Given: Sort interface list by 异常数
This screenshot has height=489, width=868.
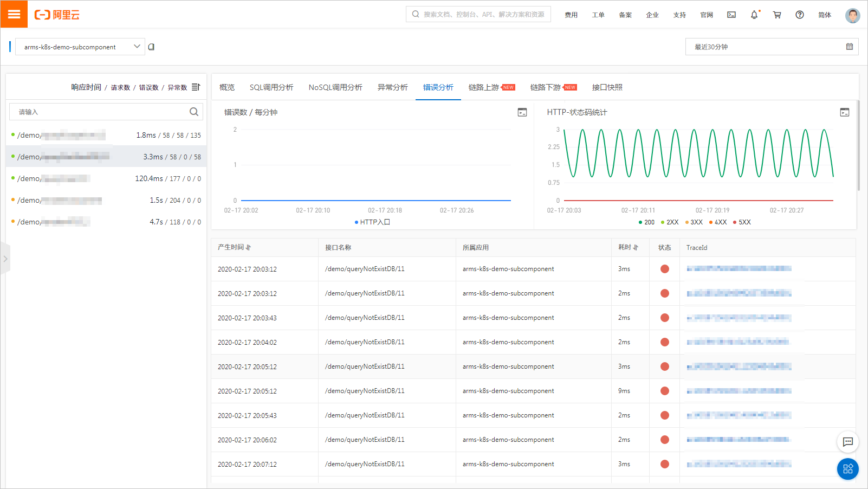Looking at the screenshot, I should pyautogui.click(x=177, y=87).
